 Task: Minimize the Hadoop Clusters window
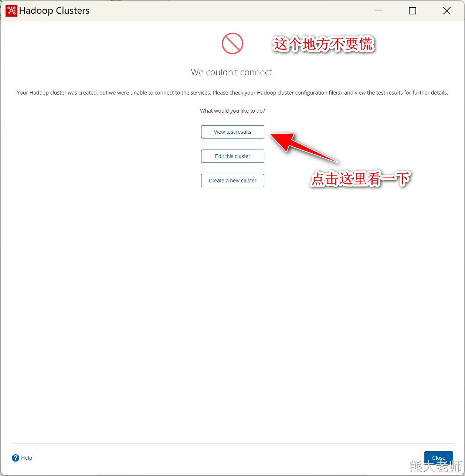point(379,11)
